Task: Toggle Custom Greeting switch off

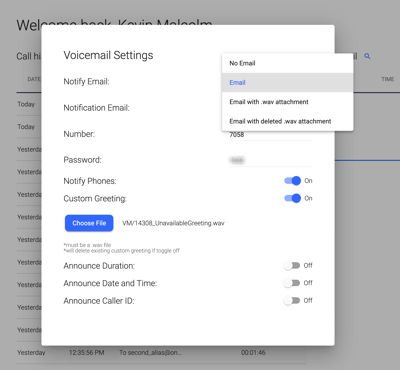Action: (292, 198)
